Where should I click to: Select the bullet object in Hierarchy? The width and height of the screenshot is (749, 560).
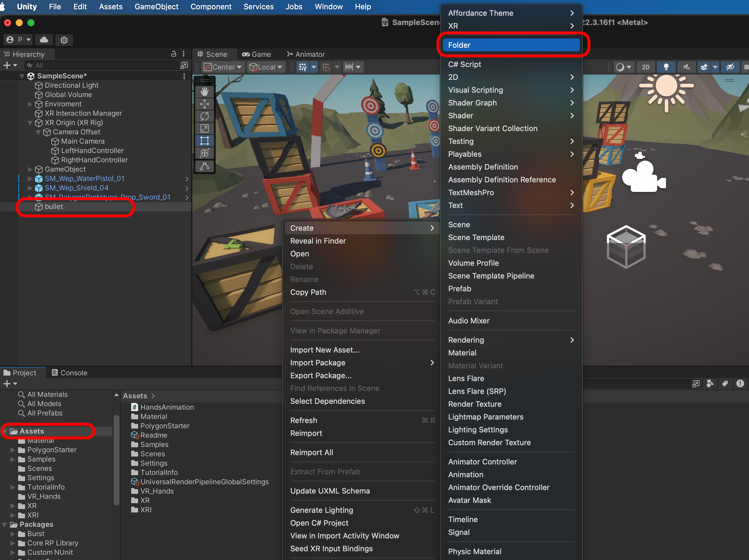coord(54,207)
